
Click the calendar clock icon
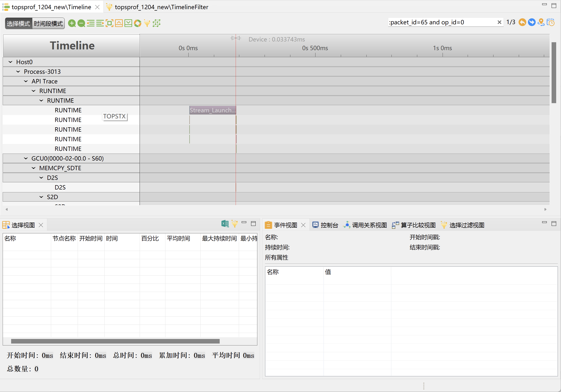(551, 22)
